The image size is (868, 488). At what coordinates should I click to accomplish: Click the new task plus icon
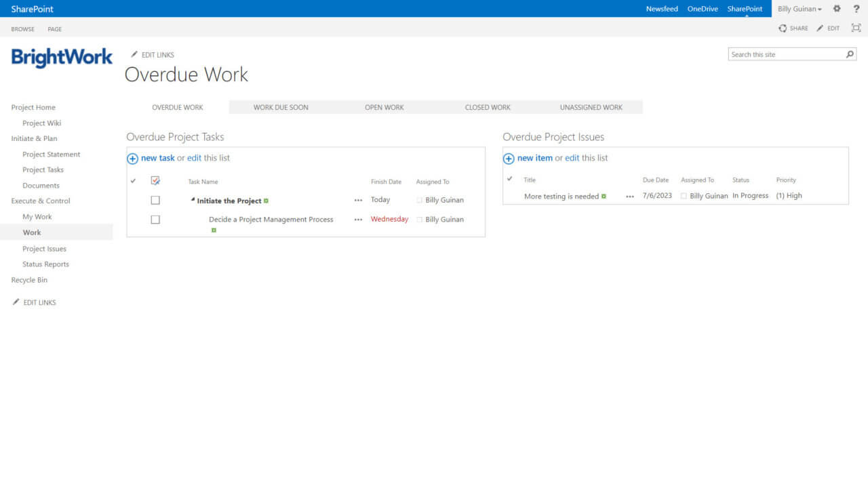132,158
